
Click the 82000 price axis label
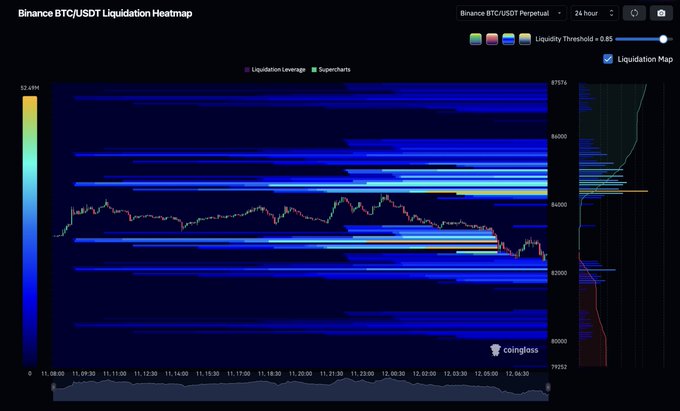559,273
